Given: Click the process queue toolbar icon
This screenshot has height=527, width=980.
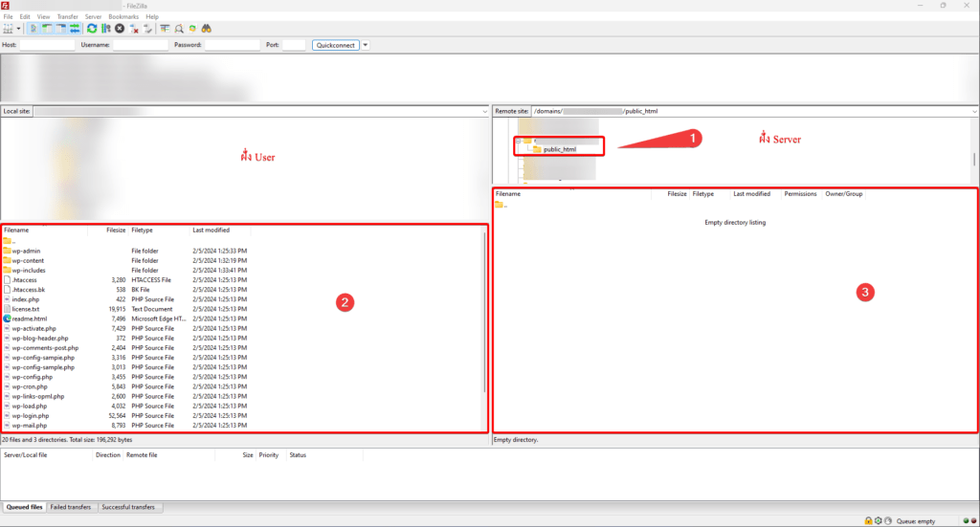Looking at the screenshot, I should point(105,29).
